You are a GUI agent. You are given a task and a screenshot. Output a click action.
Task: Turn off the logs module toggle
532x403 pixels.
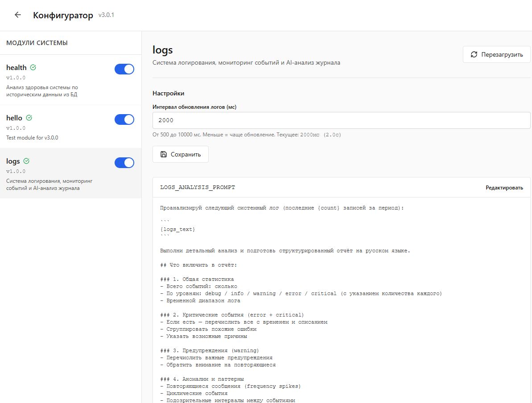(124, 163)
